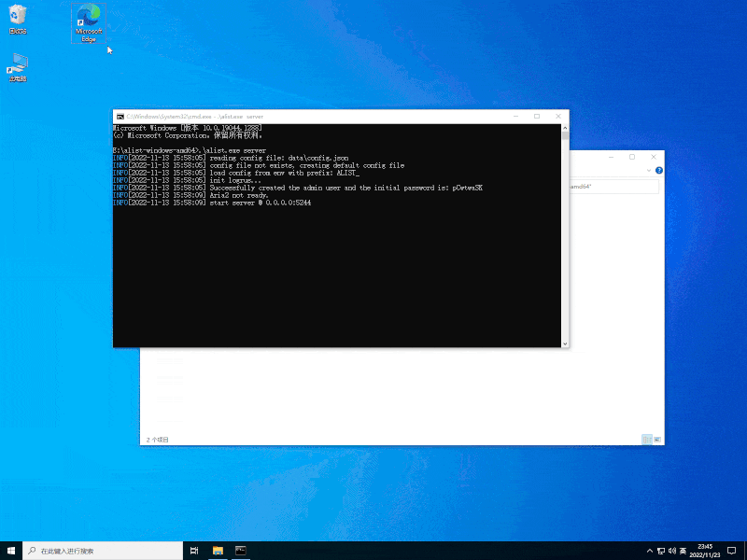Switch to the cmd taskbar icon

241,551
